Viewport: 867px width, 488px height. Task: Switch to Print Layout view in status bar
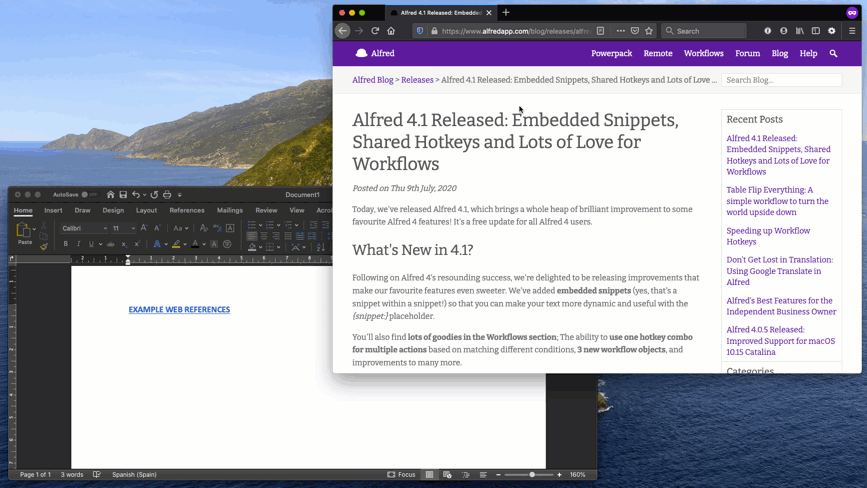(x=429, y=474)
